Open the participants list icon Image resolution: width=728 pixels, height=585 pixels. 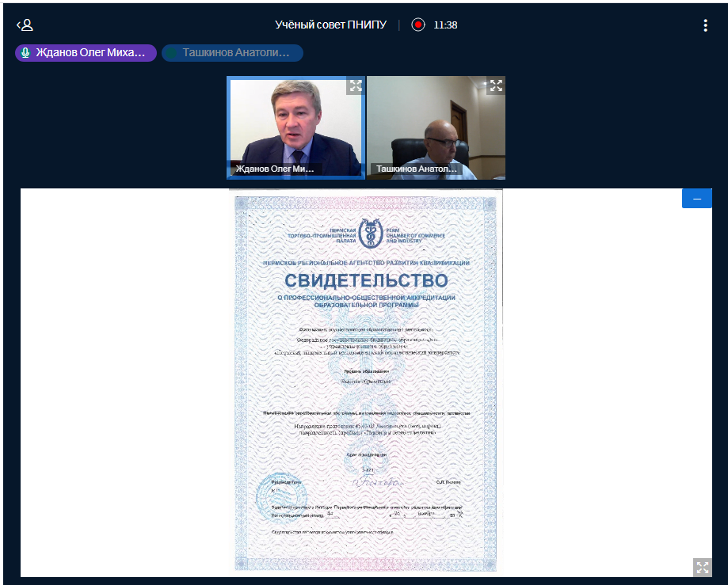coord(25,25)
